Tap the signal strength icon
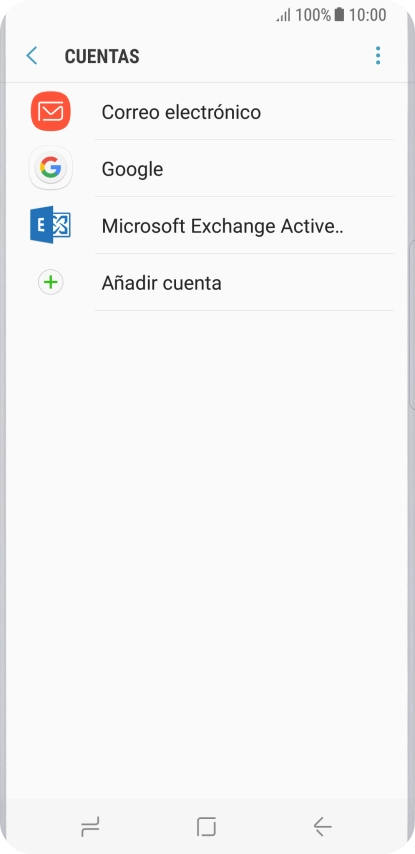The image size is (415, 854). (284, 15)
